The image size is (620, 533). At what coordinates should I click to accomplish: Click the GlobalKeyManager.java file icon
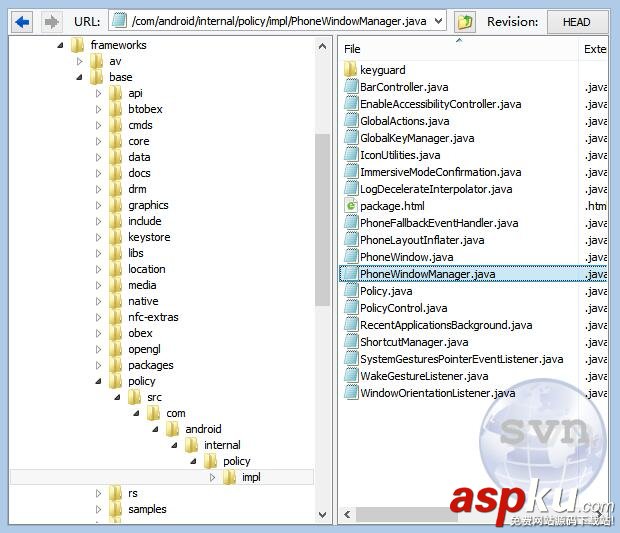click(351, 138)
